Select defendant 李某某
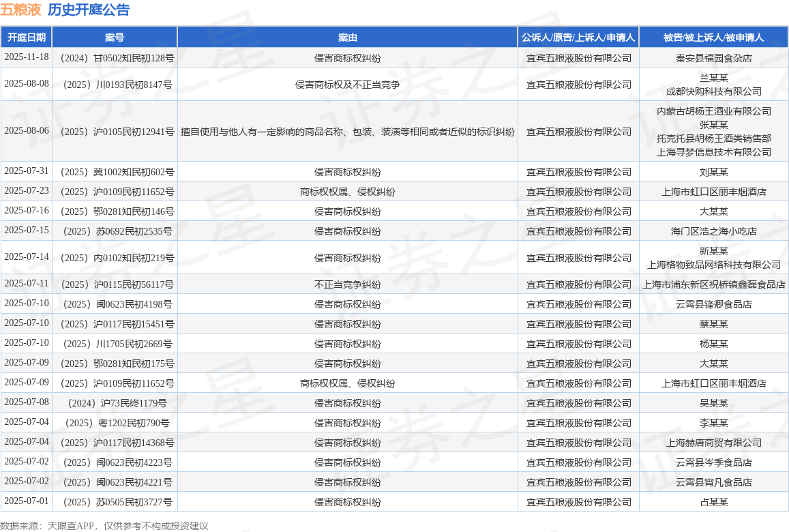The height and width of the screenshot is (532, 789). pyautogui.click(x=713, y=423)
